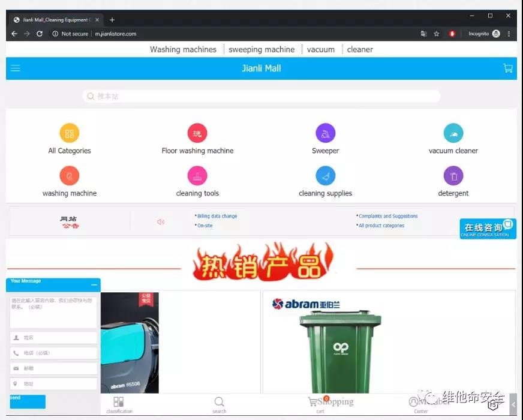Open the green trash bin product thumbnail
The image size is (523, 420).
[340, 348]
